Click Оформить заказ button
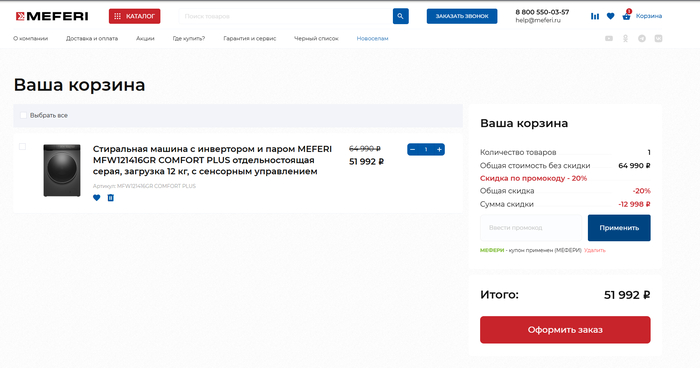This screenshot has height=368, width=700. tap(565, 330)
